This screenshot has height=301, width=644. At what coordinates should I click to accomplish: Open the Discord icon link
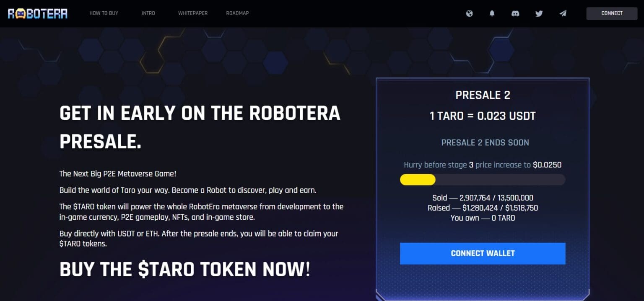click(516, 13)
